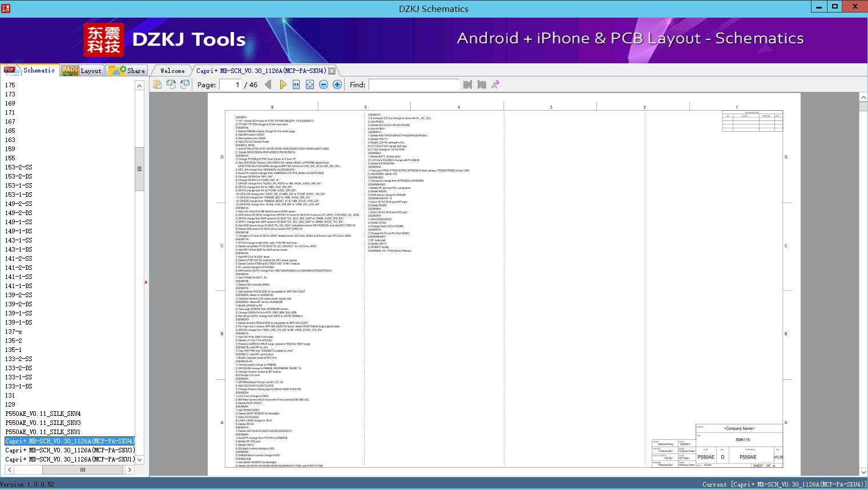The height and width of the screenshot is (490, 868).
Task: Select file 171 in the list
Action: click(10, 112)
